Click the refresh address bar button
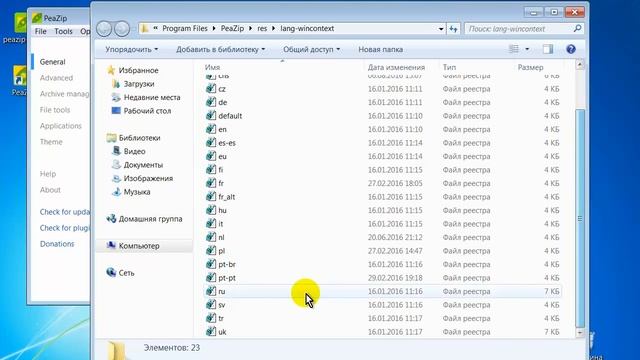640x360 pixels. 453,29
